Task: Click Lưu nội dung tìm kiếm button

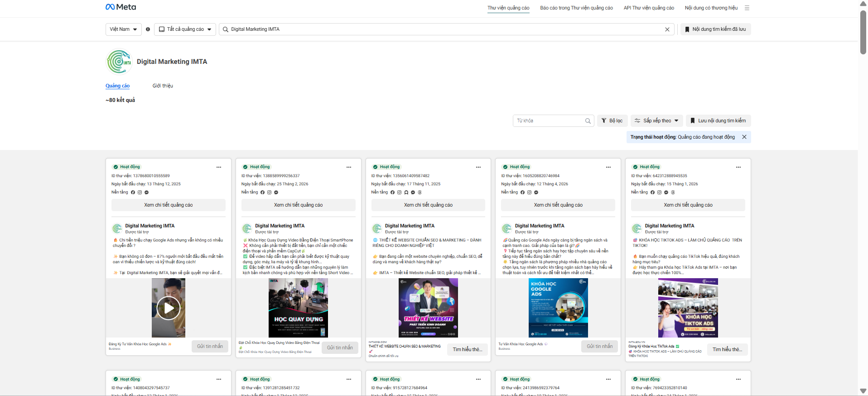Action: (718, 121)
